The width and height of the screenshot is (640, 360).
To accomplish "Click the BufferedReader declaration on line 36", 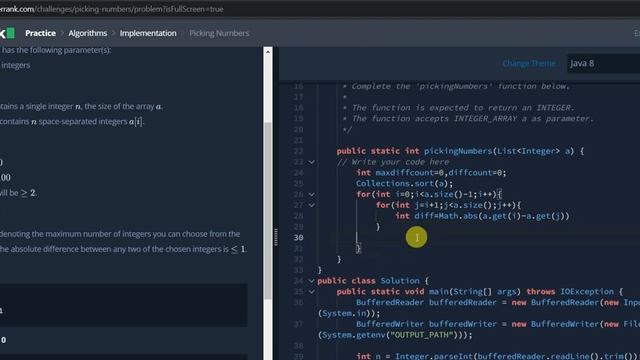I will pyautogui.click(x=498, y=302).
